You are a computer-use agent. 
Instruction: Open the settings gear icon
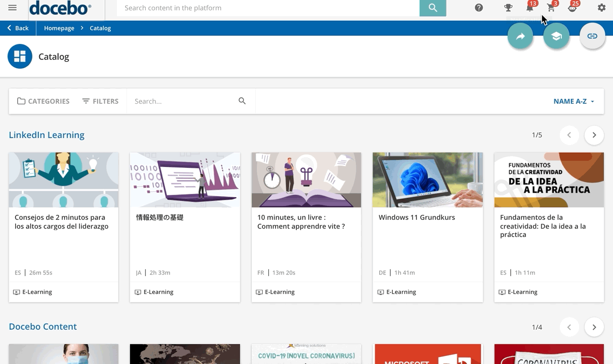coord(601,8)
